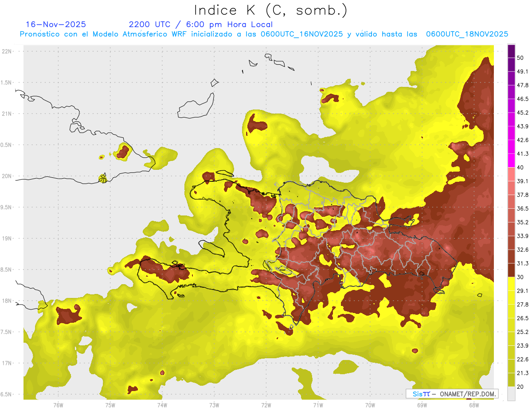Click the colorbar value '41.3'
The width and height of the screenshot is (532, 411).
click(523, 154)
